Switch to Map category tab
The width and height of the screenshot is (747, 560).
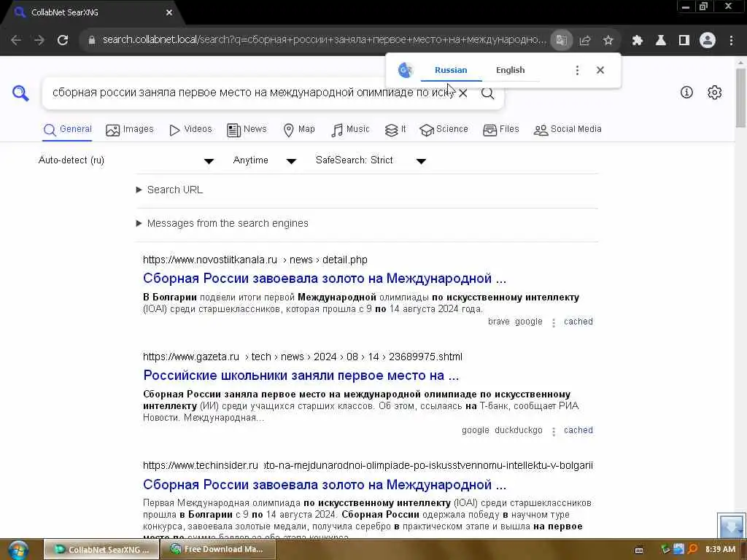tap(298, 130)
